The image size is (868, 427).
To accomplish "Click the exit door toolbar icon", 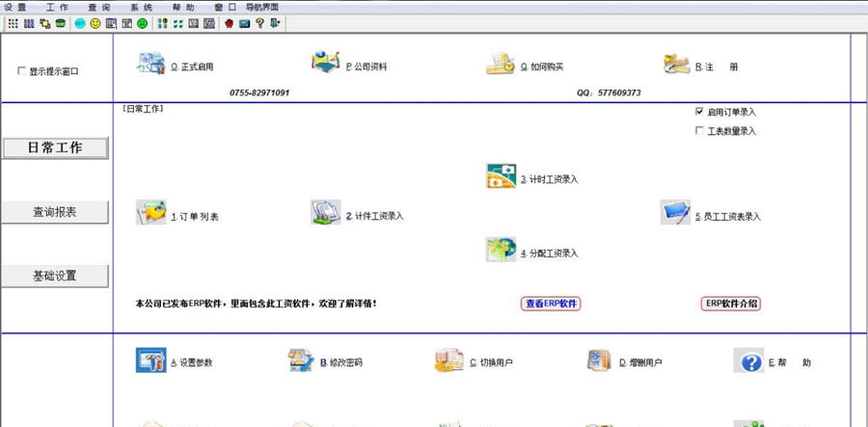I will 275,23.
